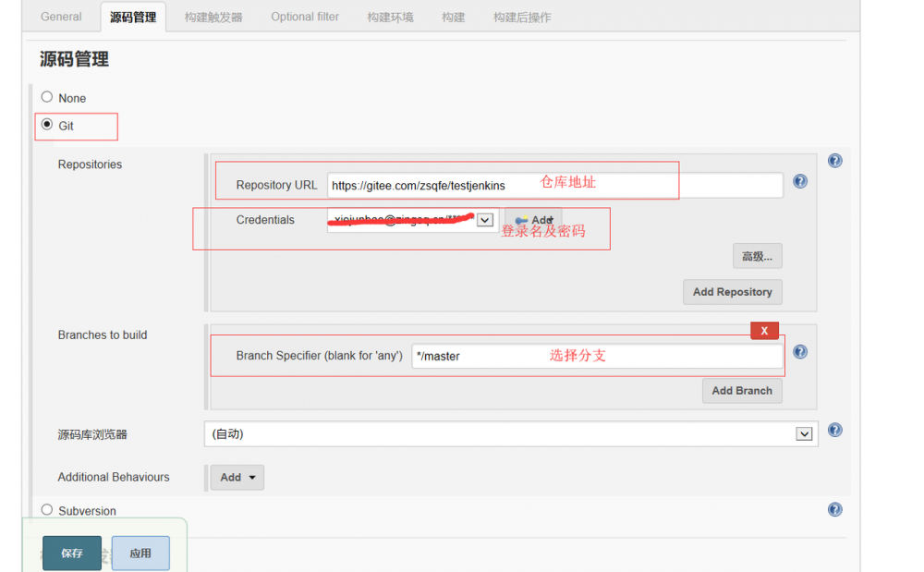Click the Add button with key icon for Credentials
The width and height of the screenshot is (924, 572).
pos(532,219)
